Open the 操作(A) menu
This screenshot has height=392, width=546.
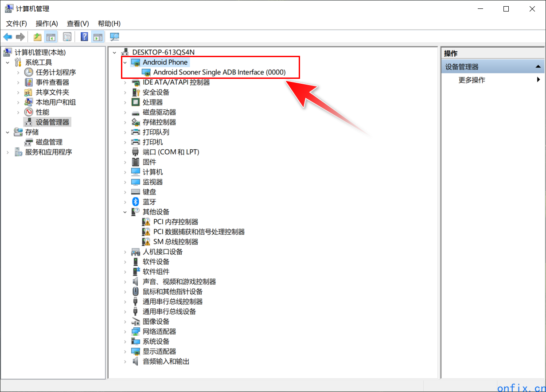pyautogui.click(x=47, y=23)
